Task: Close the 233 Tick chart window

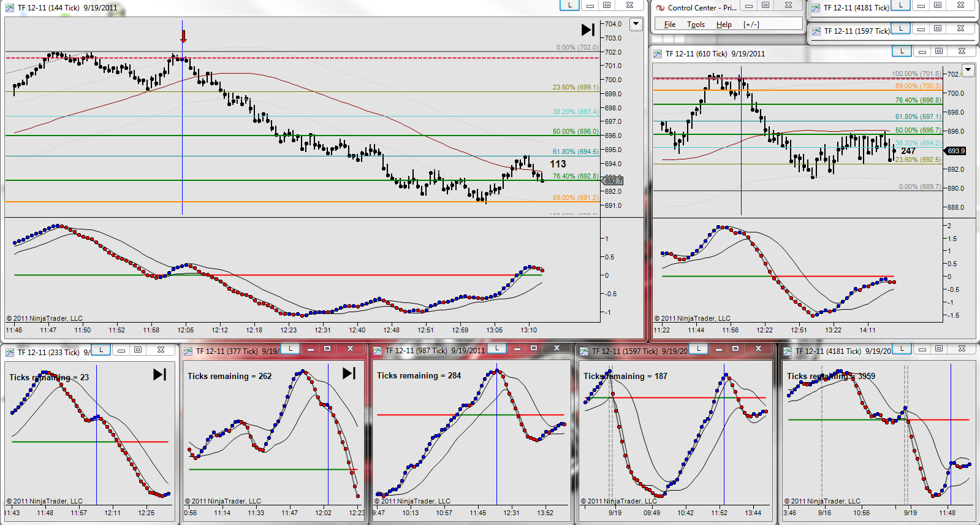Action: click(x=161, y=350)
